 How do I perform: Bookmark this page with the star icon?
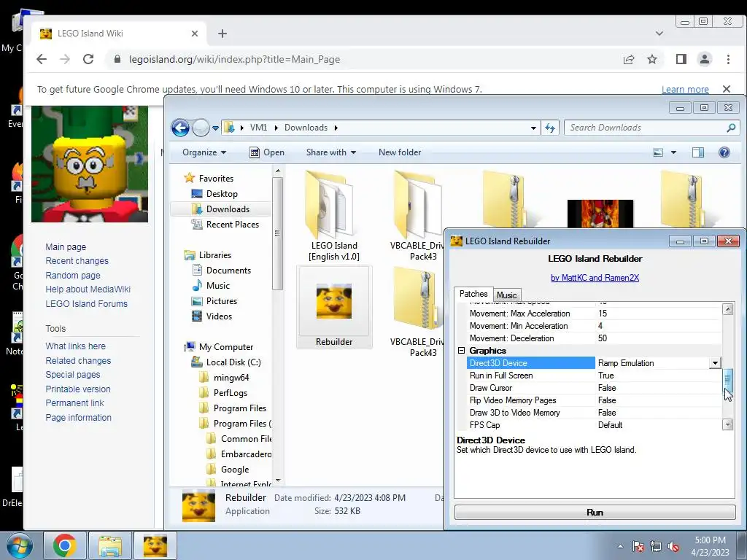[x=652, y=59]
